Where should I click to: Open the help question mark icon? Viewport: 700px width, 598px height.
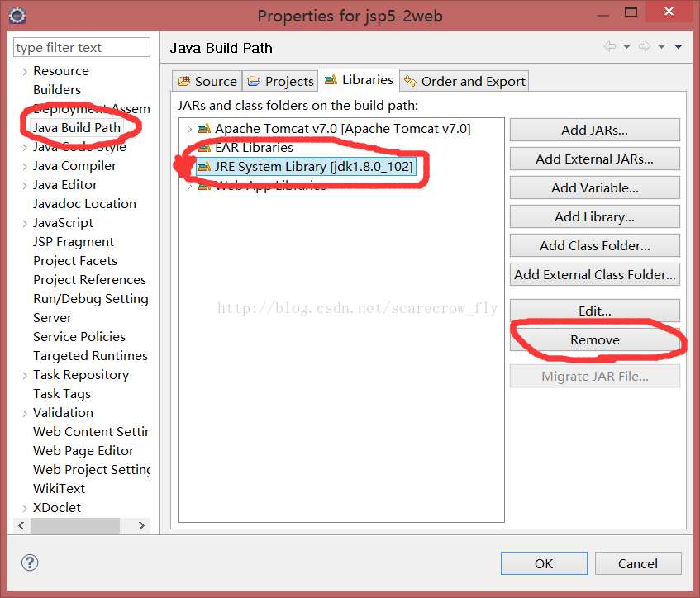pos(30,562)
